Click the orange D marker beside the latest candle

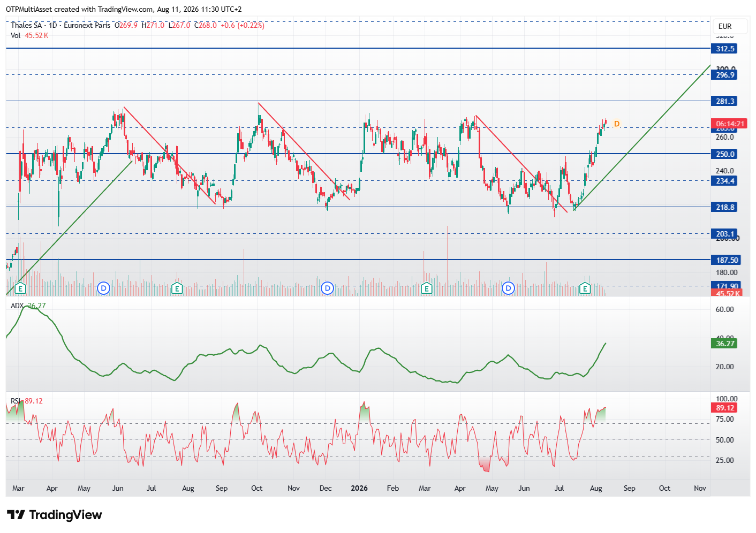[617, 124]
